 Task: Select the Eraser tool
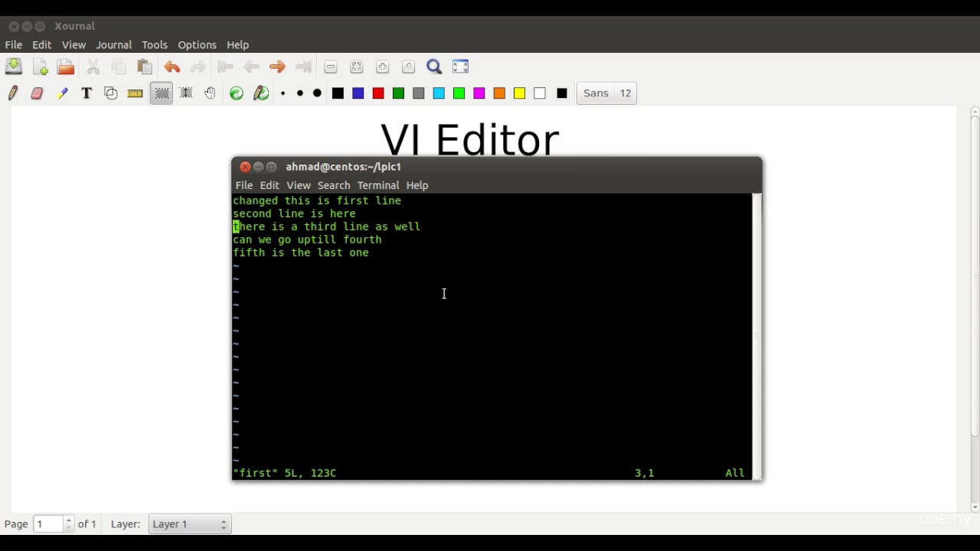pos(37,93)
